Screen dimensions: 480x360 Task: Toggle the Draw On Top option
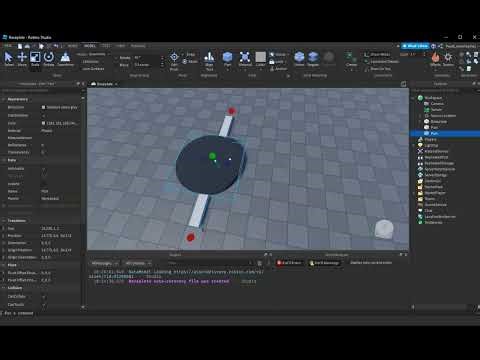click(377, 69)
